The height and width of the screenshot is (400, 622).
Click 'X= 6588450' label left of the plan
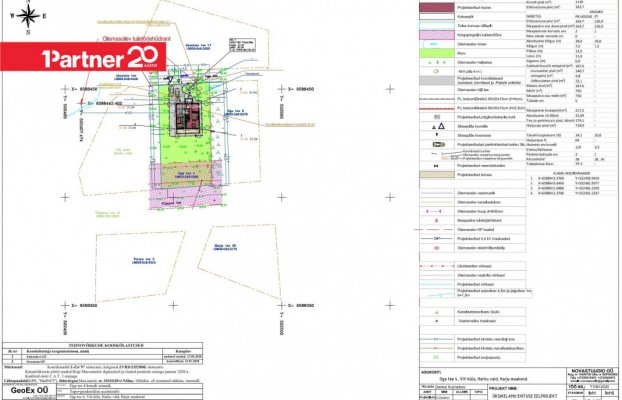[x=84, y=89]
